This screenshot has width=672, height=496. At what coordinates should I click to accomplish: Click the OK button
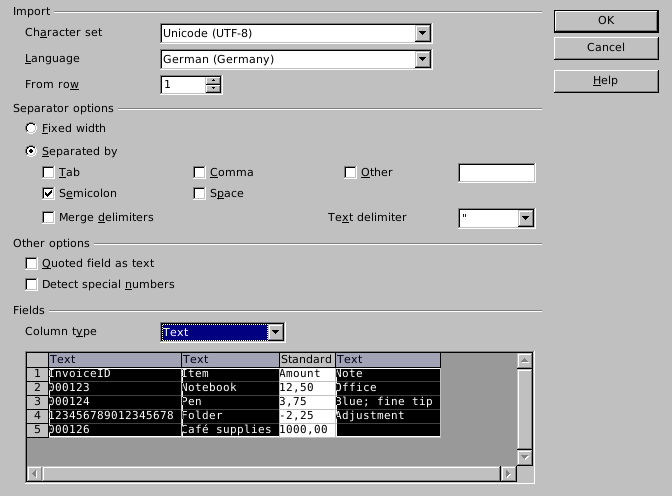tap(606, 21)
